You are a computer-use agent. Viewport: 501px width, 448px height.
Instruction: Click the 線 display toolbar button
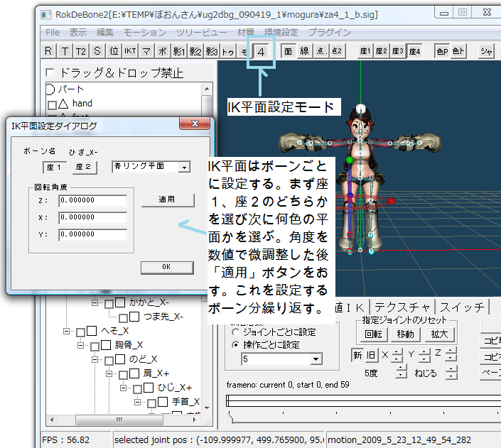click(305, 51)
